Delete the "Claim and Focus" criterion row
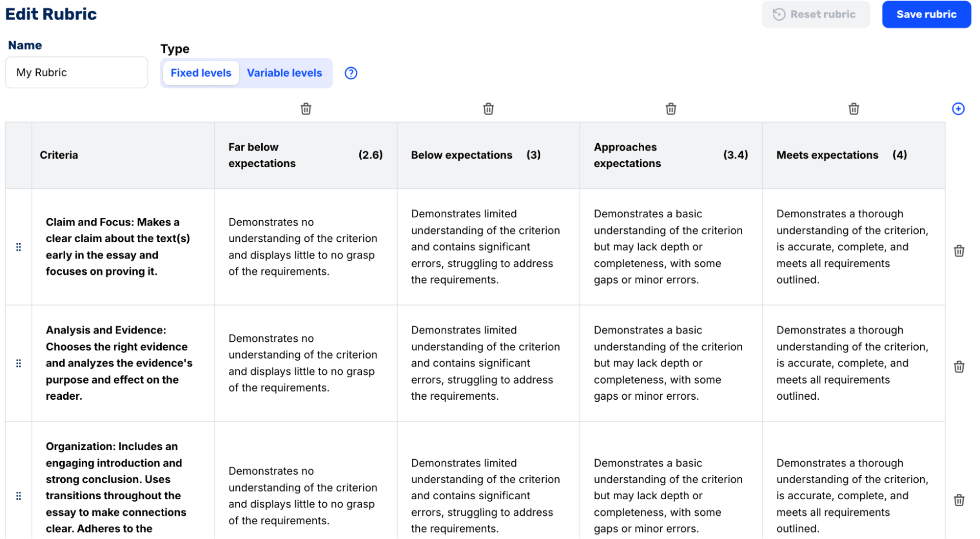The height and width of the screenshot is (539, 980). pos(959,251)
